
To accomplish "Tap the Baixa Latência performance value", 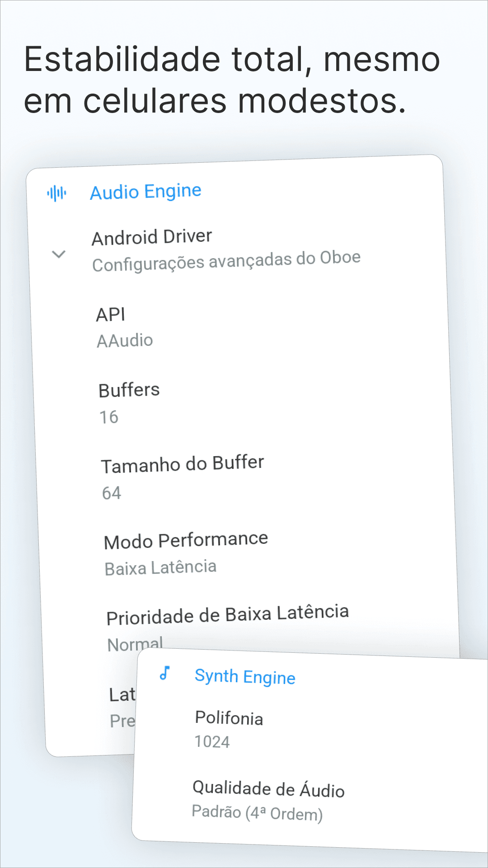I will [160, 568].
